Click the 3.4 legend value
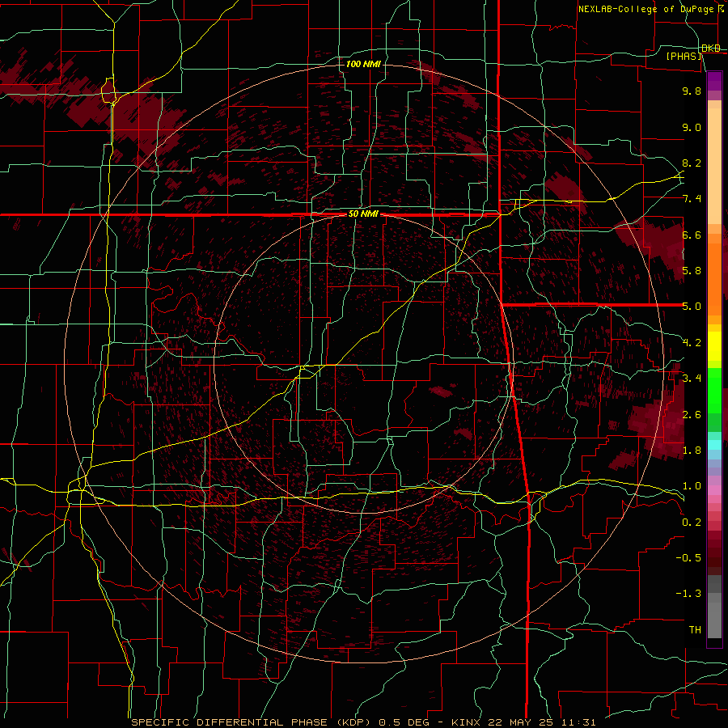The width and height of the screenshot is (728, 728). coord(692,379)
